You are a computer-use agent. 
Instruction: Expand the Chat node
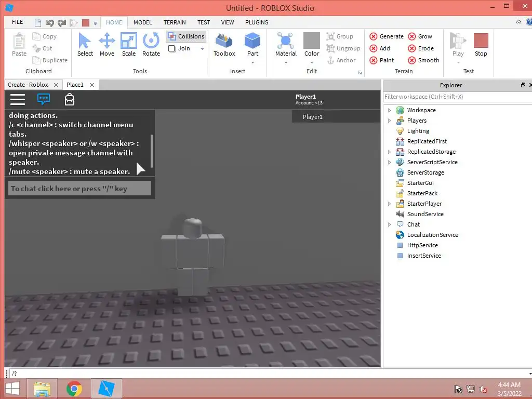(389, 224)
